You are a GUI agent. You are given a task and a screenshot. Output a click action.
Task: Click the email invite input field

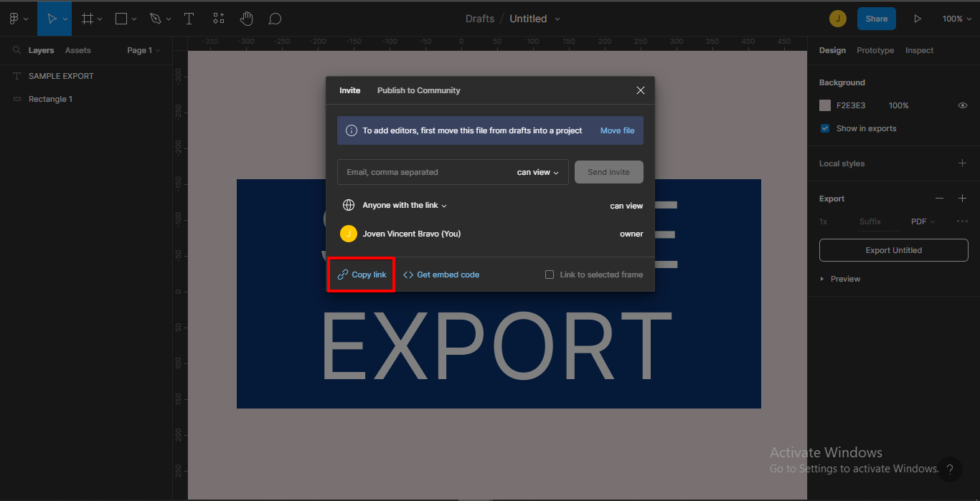tap(423, 172)
